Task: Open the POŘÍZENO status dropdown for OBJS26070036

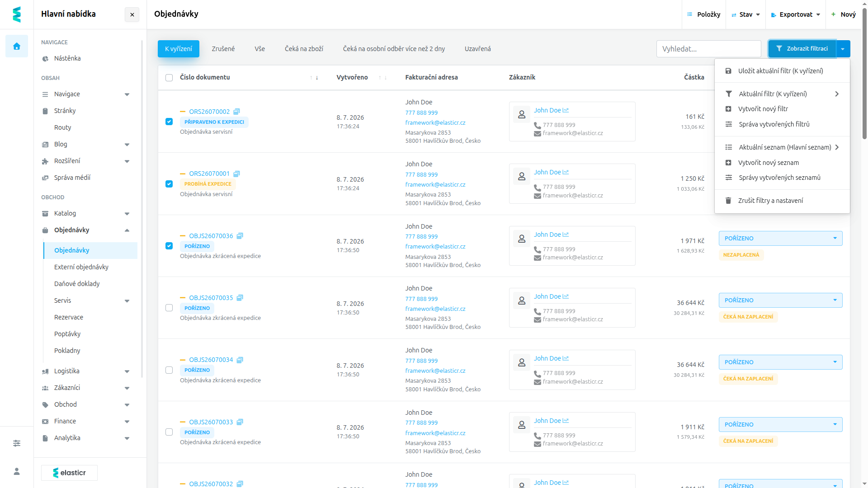Action: click(780, 238)
